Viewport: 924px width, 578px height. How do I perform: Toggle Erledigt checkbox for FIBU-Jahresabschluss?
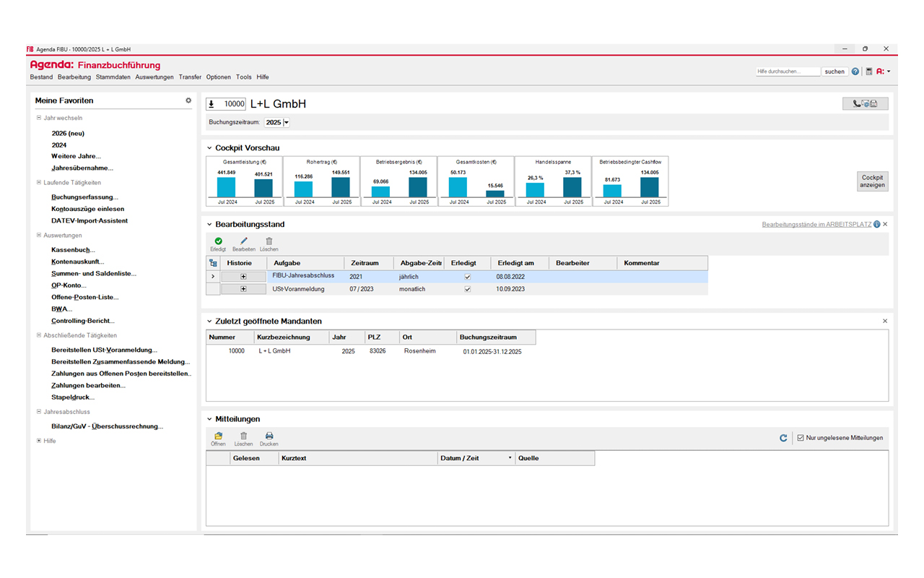click(x=468, y=277)
